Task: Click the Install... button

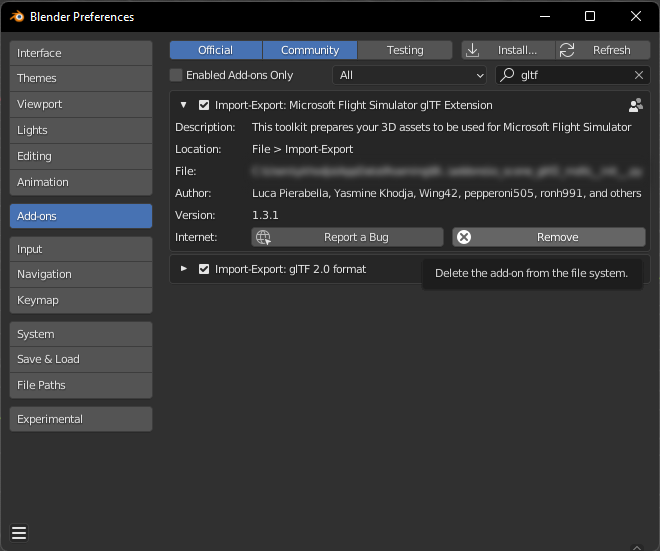Action: click(508, 50)
